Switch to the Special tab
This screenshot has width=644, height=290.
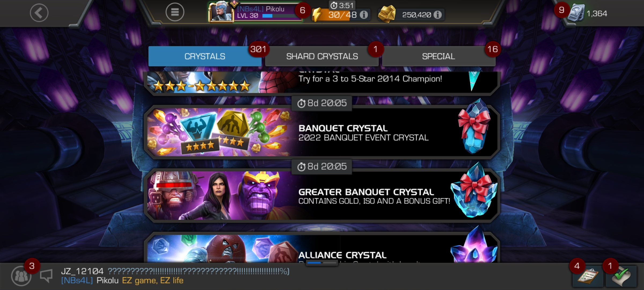pyautogui.click(x=438, y=56)
